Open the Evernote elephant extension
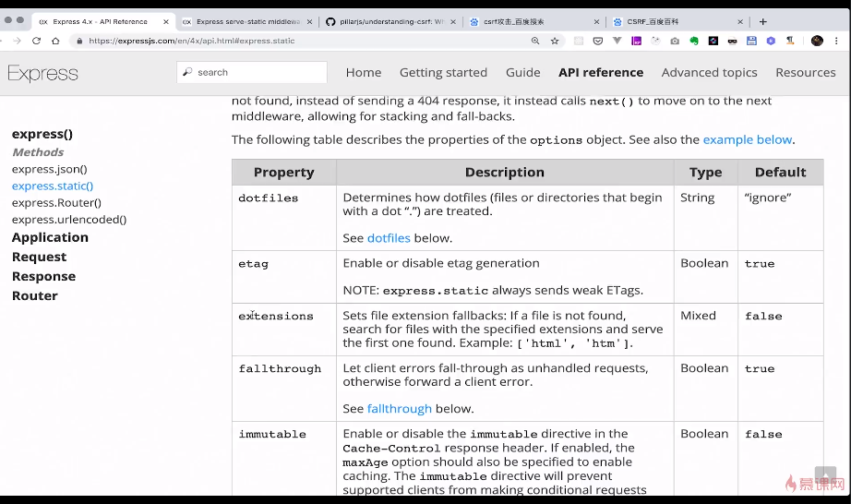This screenshot has width=851, height=504. pos(694,41)
